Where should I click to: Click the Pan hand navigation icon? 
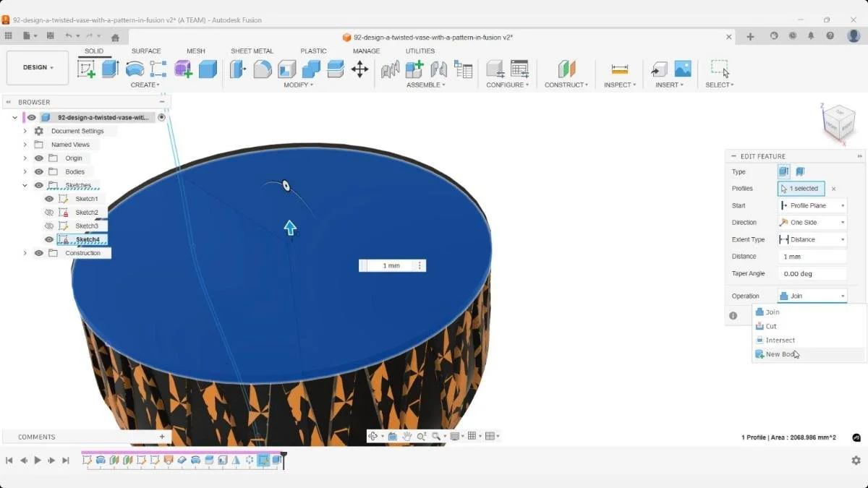point(407,436)
